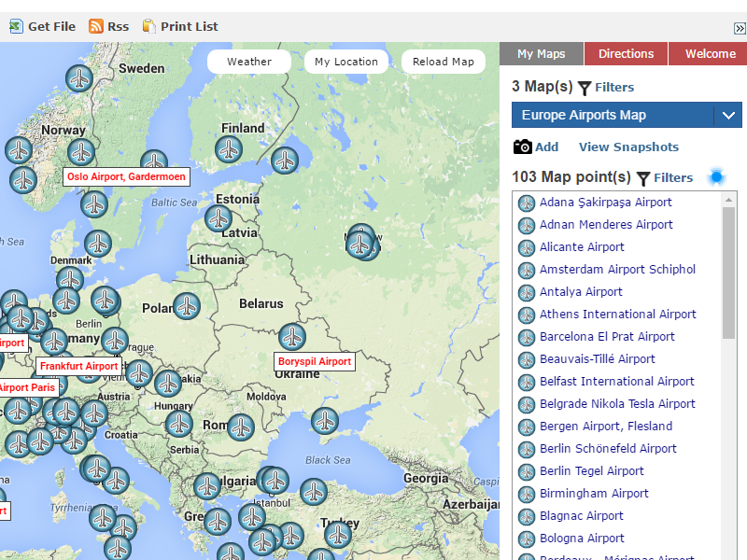Screen dimensions: 747x560
Task: Click the Print List clipboard icon
Action: click(x=148, y=26)
